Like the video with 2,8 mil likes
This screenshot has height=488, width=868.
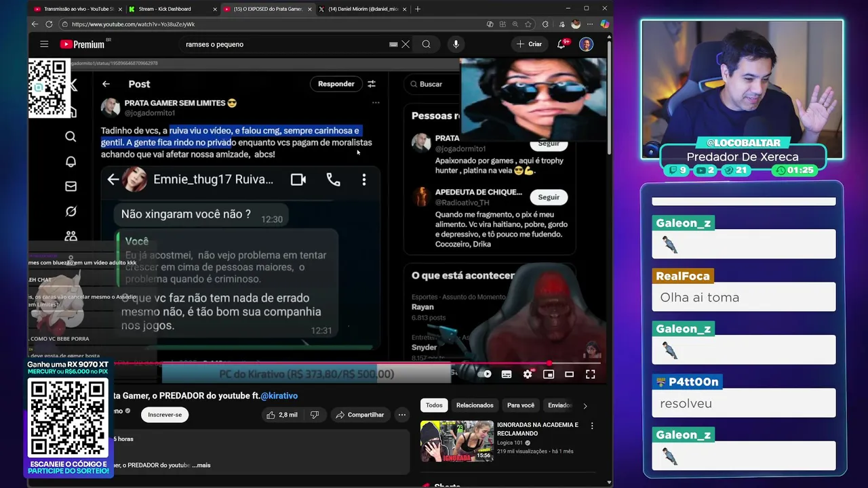coord(282,415)
